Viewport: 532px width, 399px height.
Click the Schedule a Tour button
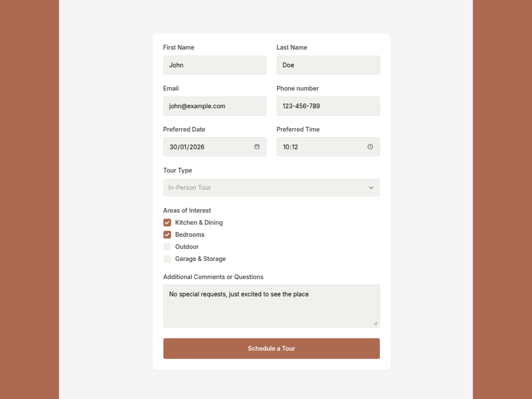[x=271, y=348]
